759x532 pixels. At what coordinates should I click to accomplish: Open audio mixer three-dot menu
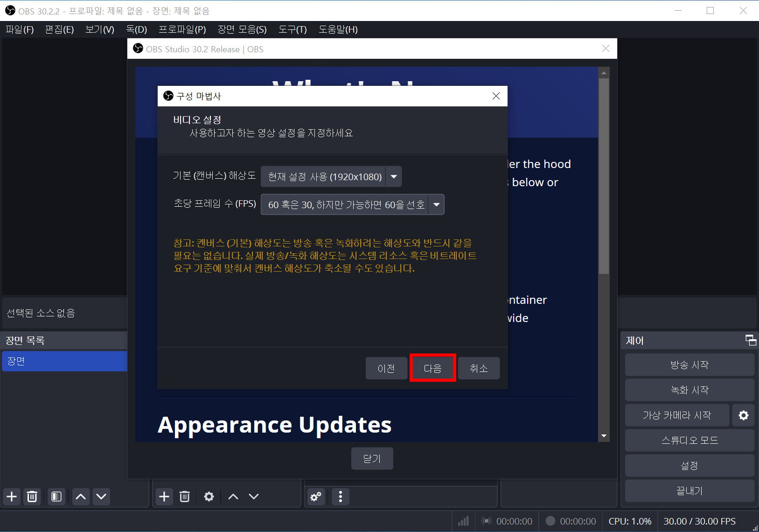click(341, 497)
